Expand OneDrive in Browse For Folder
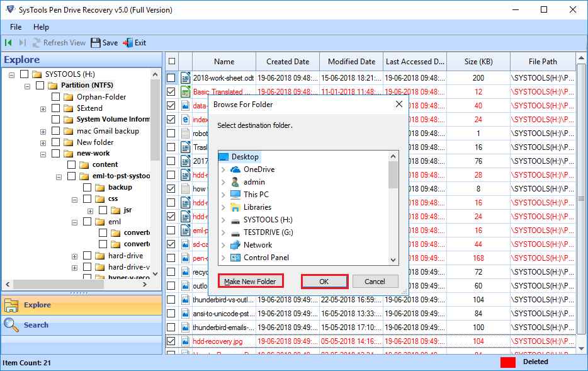 coord(223,169)
